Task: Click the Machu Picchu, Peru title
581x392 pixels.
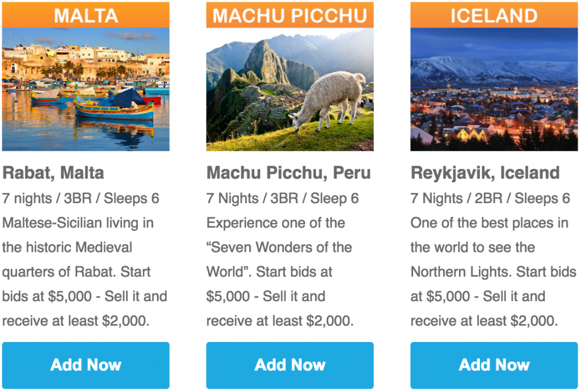Action: coord(288,172)
